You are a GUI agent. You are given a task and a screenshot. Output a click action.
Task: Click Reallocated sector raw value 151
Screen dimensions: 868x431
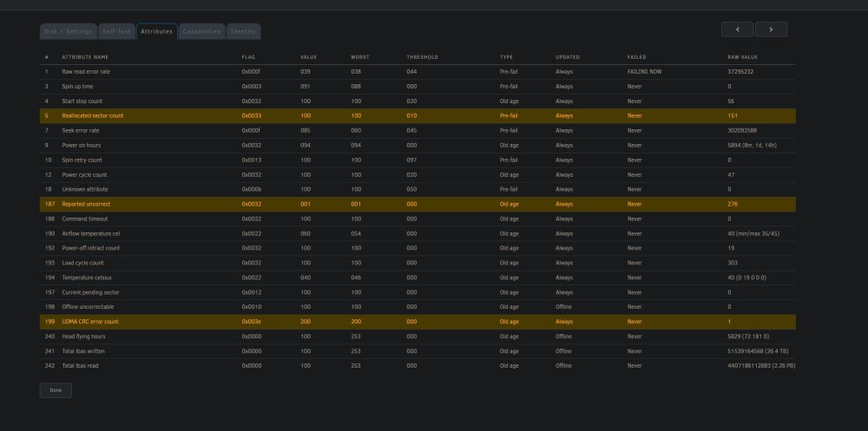[733, 115]
